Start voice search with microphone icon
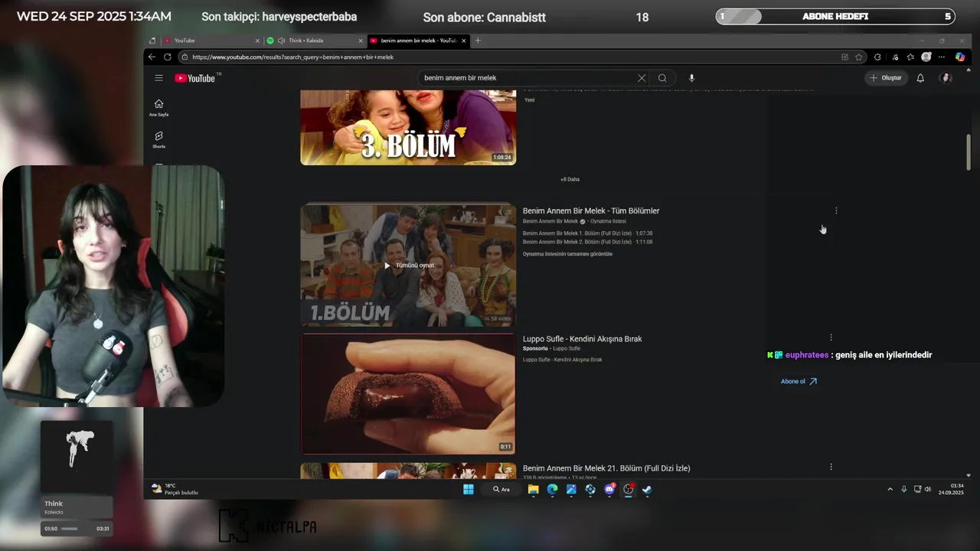 (x=691, y=78)
